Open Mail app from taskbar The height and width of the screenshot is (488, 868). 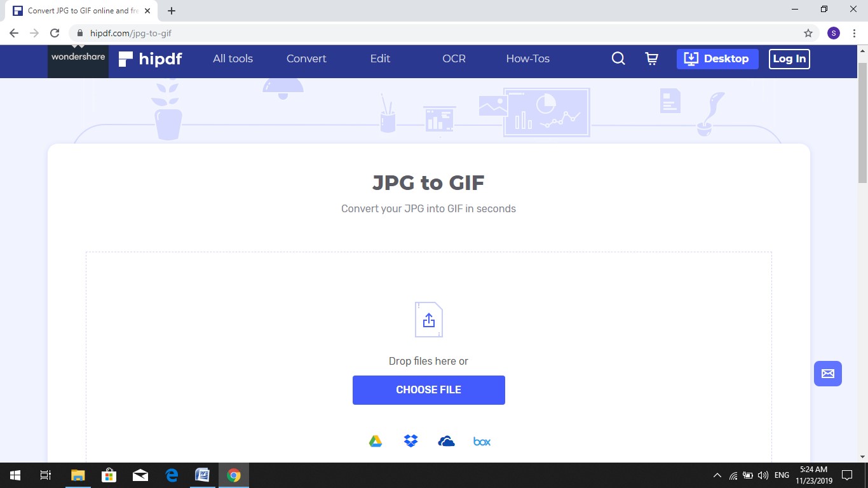click(140, 475)
